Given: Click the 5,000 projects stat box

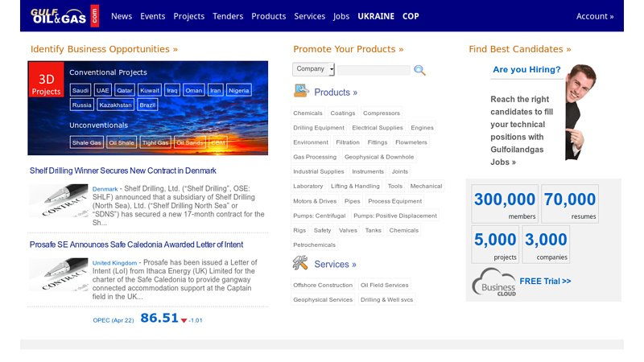Looking at the screenshot, I should 495,245.
